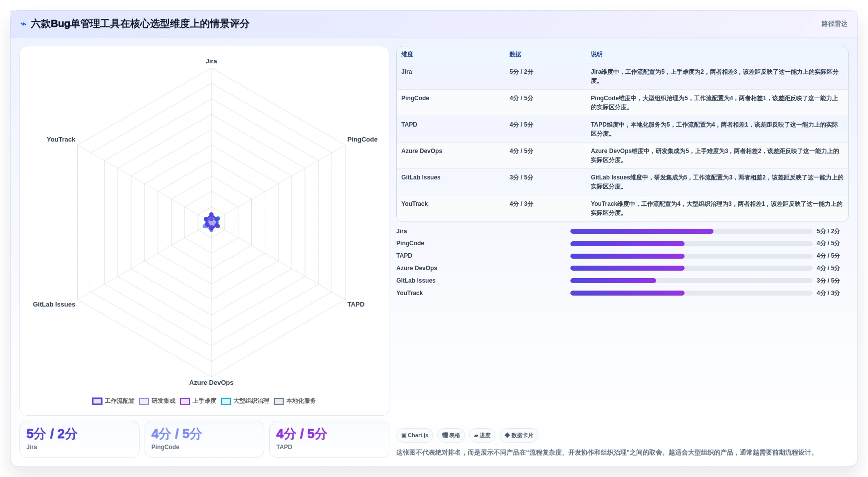Click the 进度 tag
This screenshot has height=477, width=868.
482,436
